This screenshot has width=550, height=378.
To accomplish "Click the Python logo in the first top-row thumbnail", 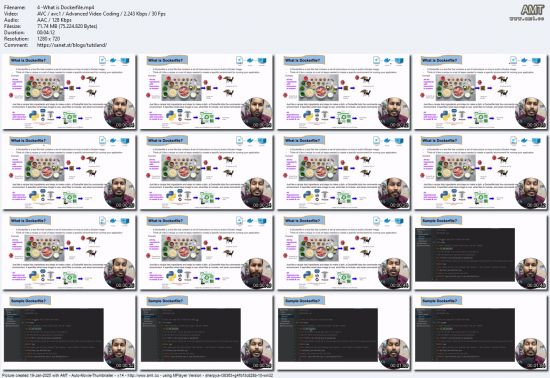I will point(34,116).
